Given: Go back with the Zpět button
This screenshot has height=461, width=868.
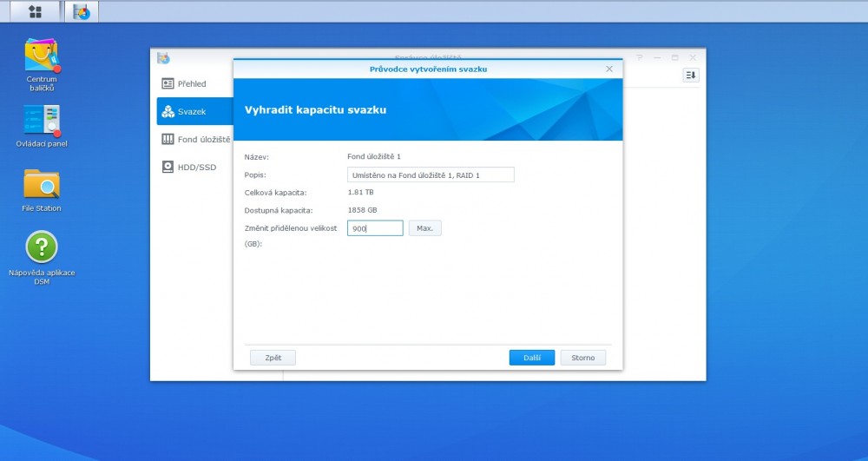Looking at the screenshot, I should [273, 358].
